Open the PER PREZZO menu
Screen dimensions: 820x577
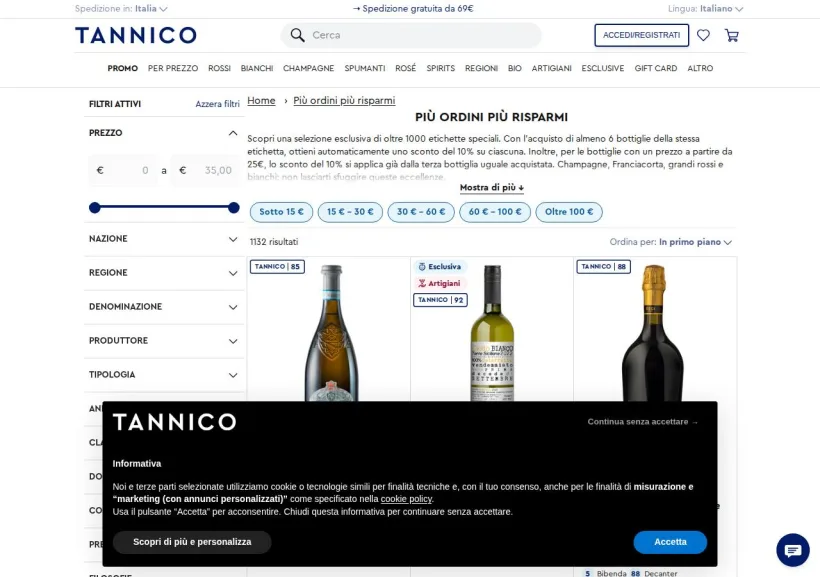coord(173,69)
